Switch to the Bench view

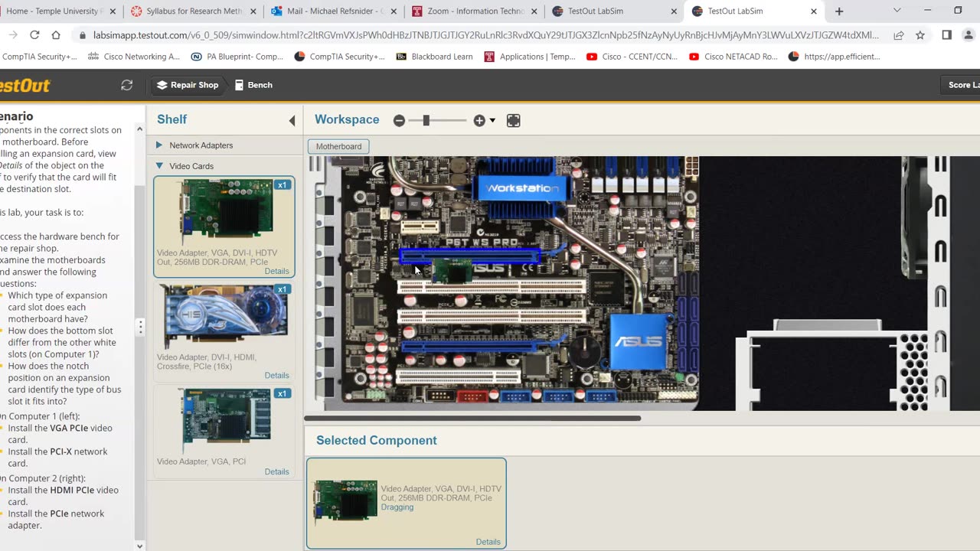pyautogui.click(x=253, y=85)
